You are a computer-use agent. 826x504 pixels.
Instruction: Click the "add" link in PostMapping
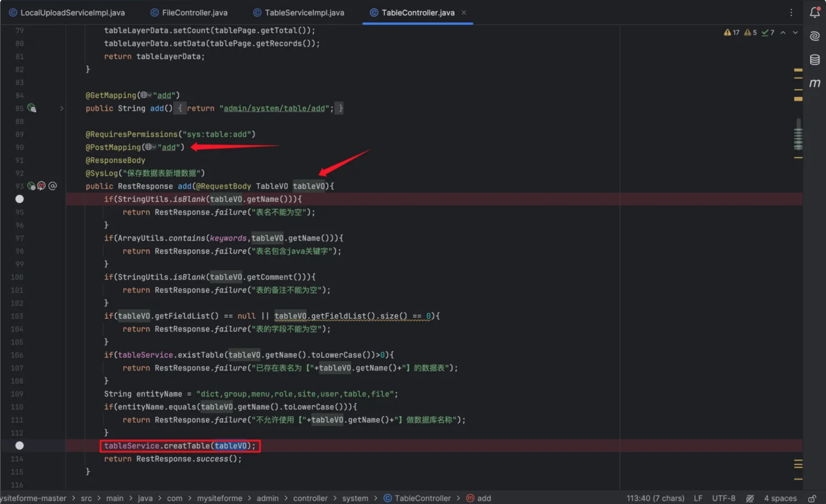pos(168,147)
